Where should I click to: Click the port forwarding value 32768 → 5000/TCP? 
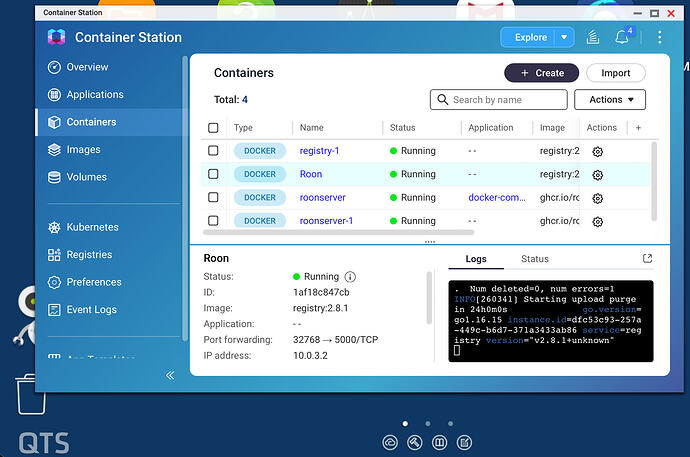335,340
